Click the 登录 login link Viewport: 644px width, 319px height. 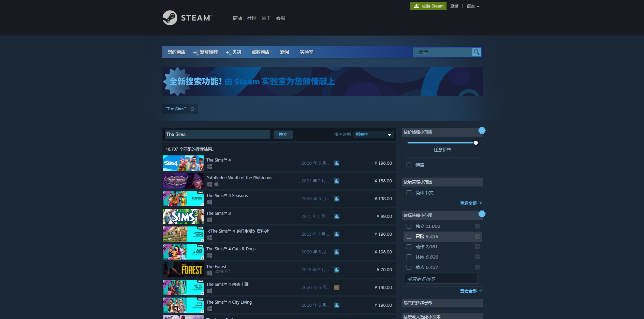[454, 6]
